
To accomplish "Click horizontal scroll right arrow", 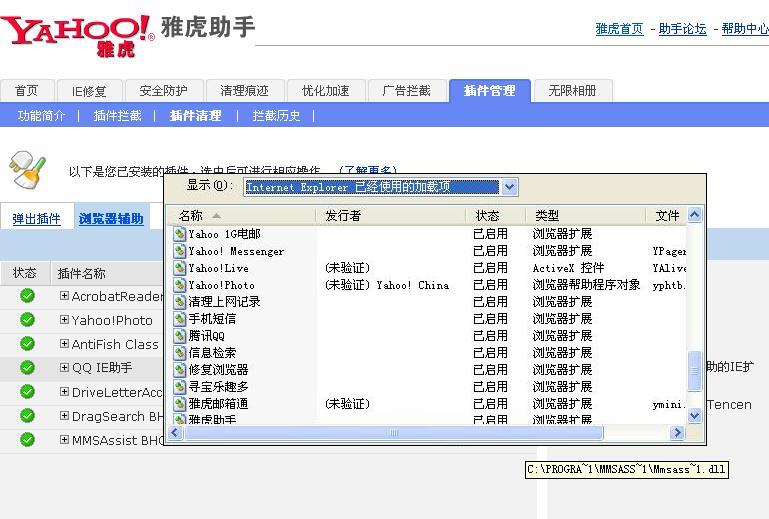I will pos(677,433).
